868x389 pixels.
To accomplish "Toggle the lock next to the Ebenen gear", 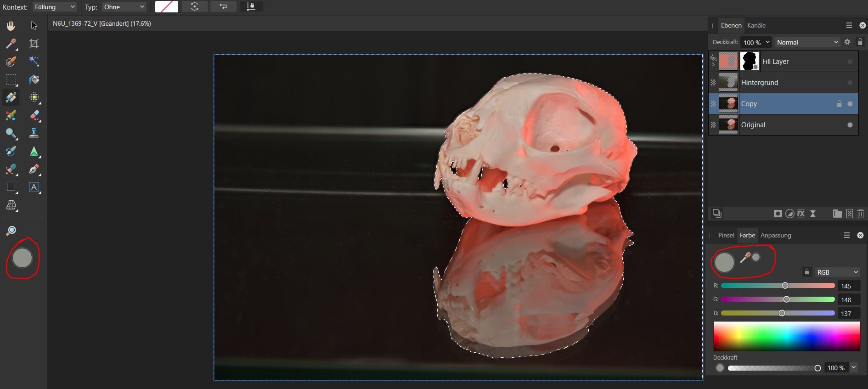I will pyautogui.click(x=860, y=42).
